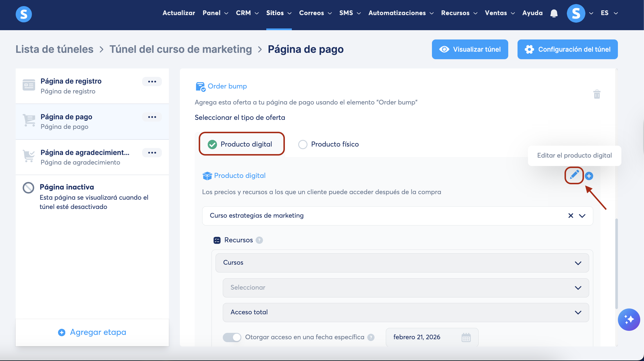The width and height of the screenshot is (644, 361).
Task: Select the Producto físico radio button
Action: pos(303,144)
